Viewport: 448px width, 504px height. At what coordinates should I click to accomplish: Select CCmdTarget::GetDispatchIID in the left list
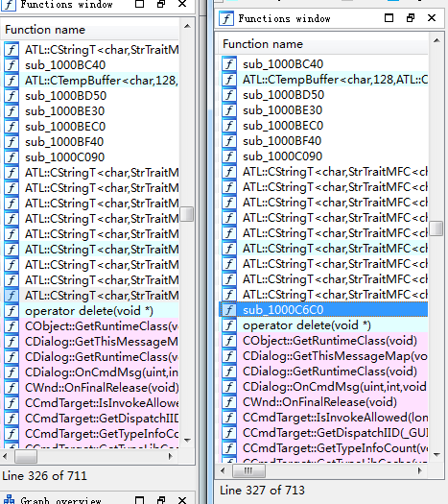(91, 419)
